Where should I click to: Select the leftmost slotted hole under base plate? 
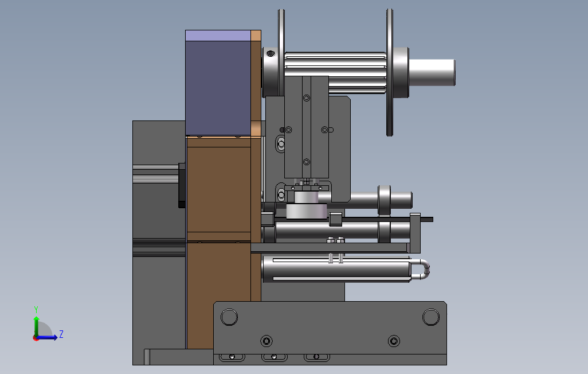(x=232, y=357)
